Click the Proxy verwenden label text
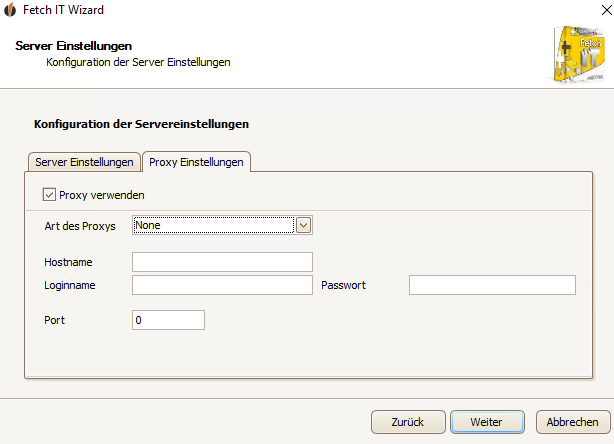The width and height of the screenshot is (614, 444). pos(102,195)
